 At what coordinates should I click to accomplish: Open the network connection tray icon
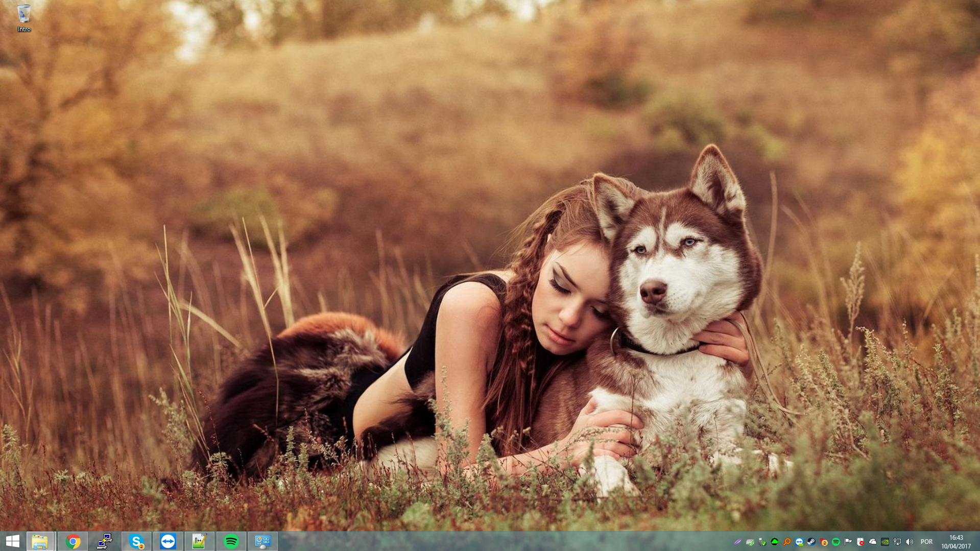[897, 542]
